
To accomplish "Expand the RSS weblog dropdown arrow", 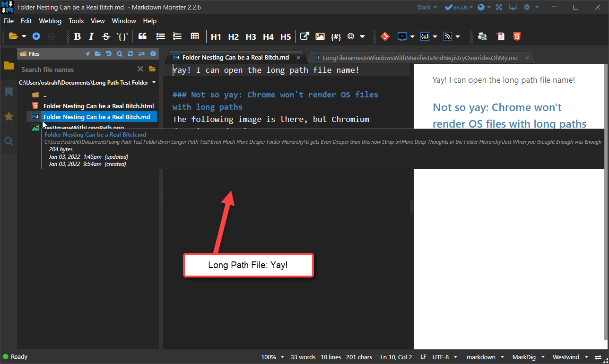I will 458,36.
